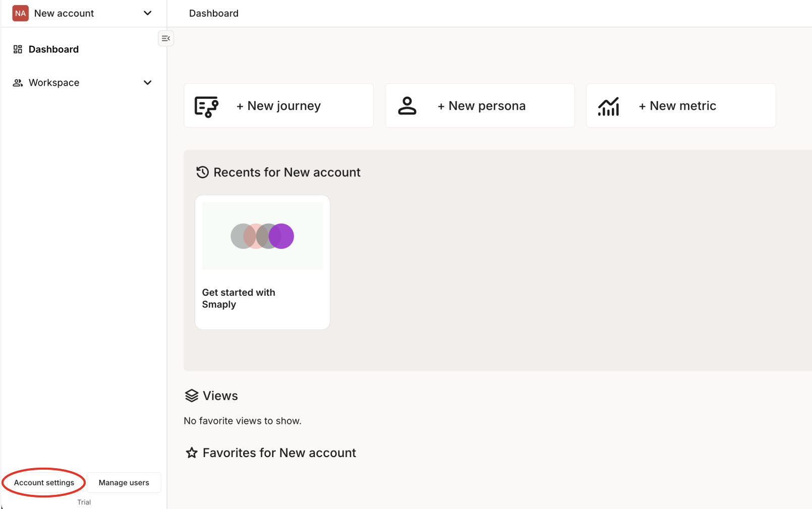Click the persona silhouette icon
The height and width of the screenshot is (509, 812).
(x=407, y=106)
